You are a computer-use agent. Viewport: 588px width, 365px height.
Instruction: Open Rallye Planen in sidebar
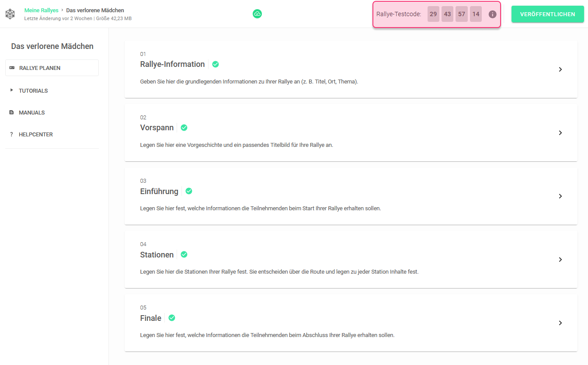point(52,68)
